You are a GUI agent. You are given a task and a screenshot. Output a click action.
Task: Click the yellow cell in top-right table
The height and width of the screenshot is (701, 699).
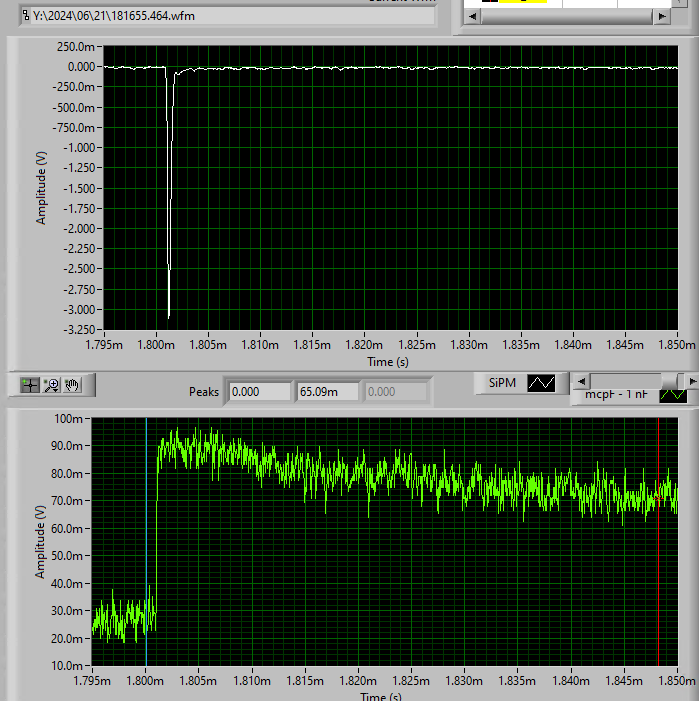(x=523, y=1)
